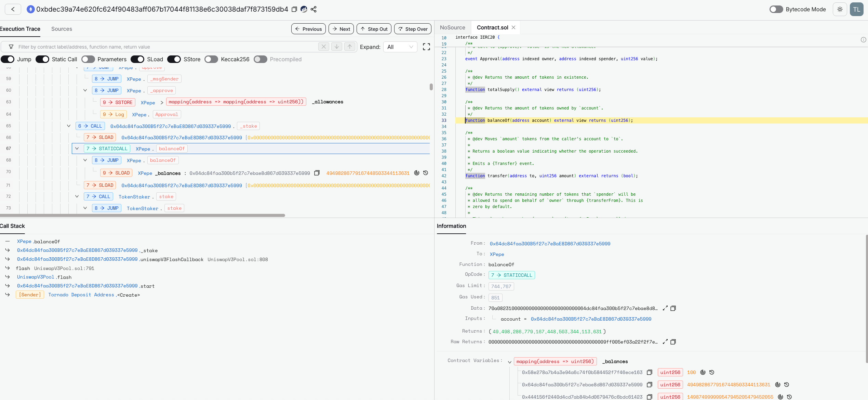The height and width of the screenshot is (400, 868).
Task: Open the Expand All dropdown
Action: (400, 47)
